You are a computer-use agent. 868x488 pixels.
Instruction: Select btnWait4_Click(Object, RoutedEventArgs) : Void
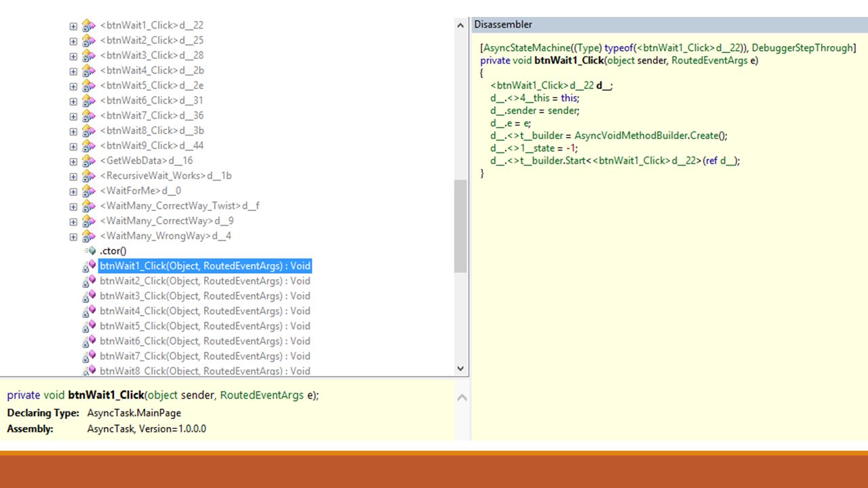coord(205,311)
